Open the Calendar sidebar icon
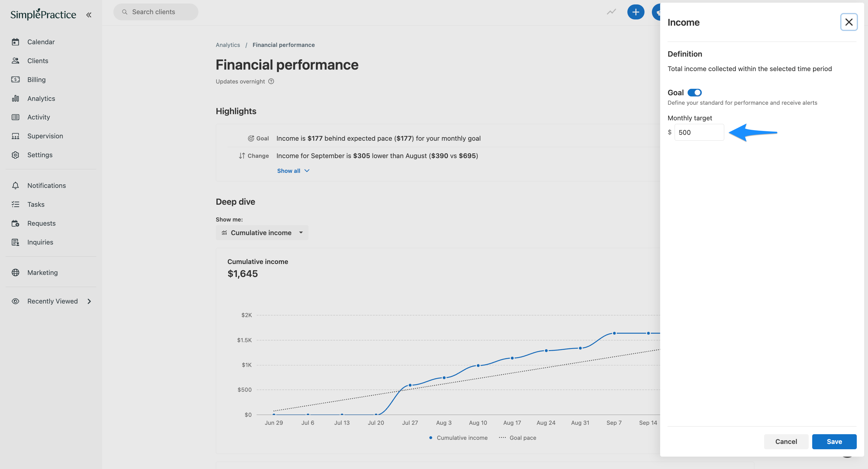 click(15, 42)
